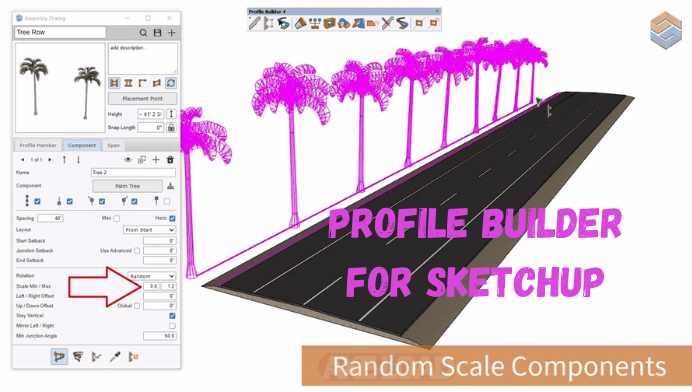The image size is (692, 392).
Task: Click the eleventh Profile Builder 4 toolbar icon
Action: [402, 23]
